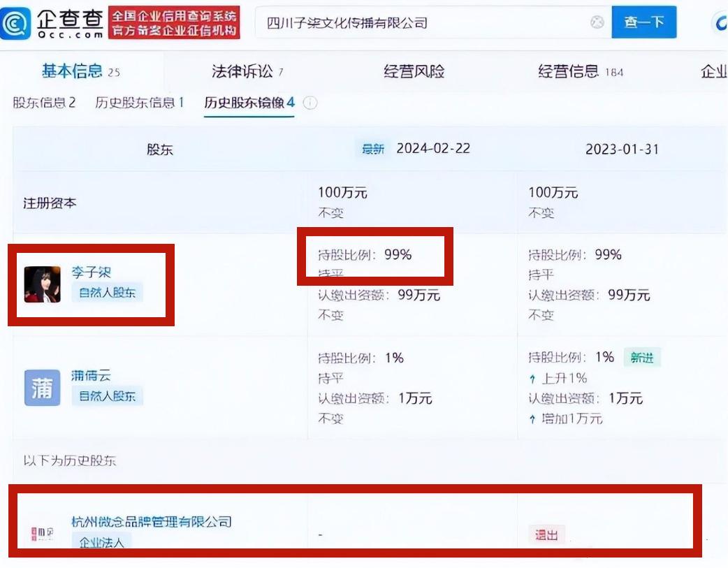Click 李子柒 shareholder avatar photo
This screenshot has height=568, width=728.
42,284
